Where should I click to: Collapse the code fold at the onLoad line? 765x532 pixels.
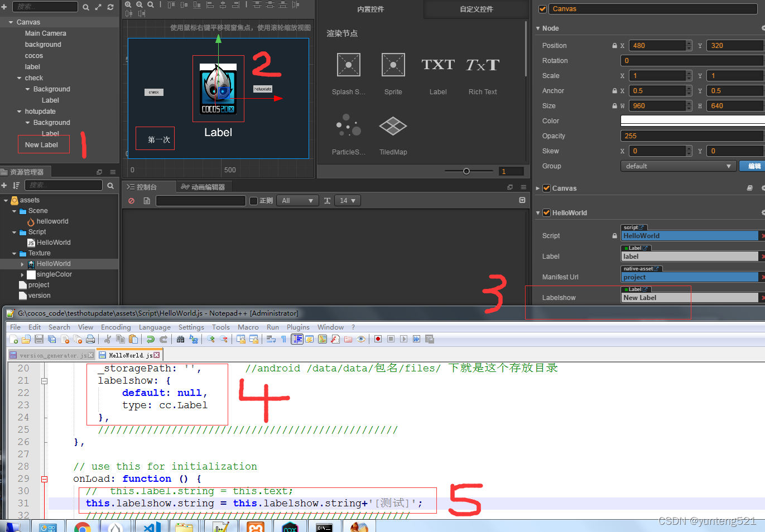44,479
